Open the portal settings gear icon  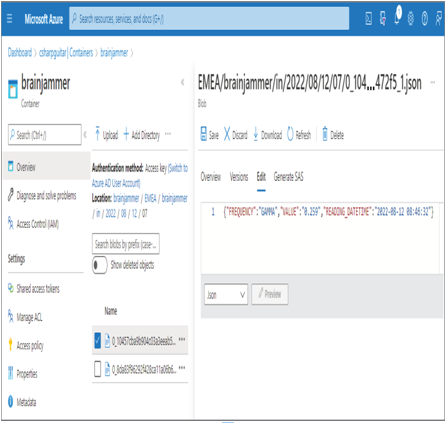point(411,19)
